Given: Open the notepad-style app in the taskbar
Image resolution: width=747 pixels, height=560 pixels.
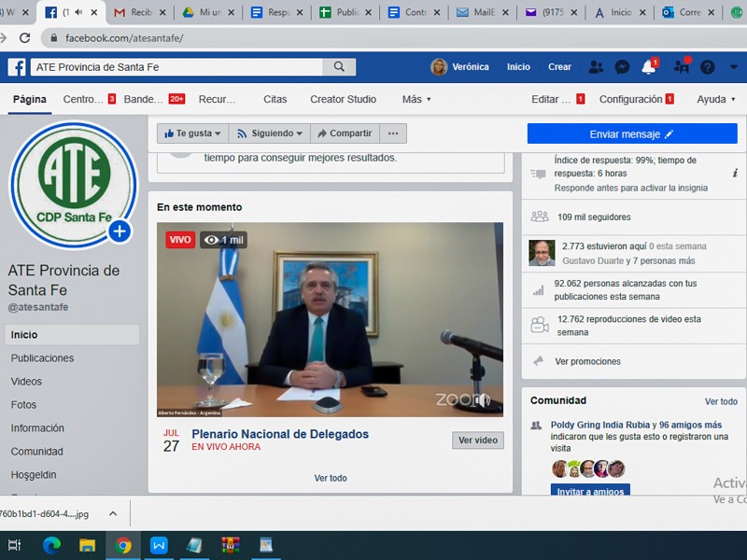Looking at the screenshot, I should (x=194, y=545).
